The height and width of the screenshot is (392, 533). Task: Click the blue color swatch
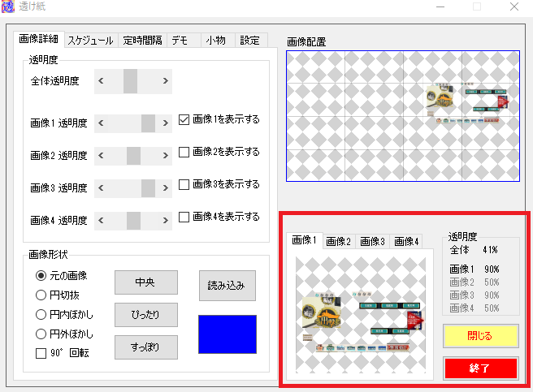point(227,334)
